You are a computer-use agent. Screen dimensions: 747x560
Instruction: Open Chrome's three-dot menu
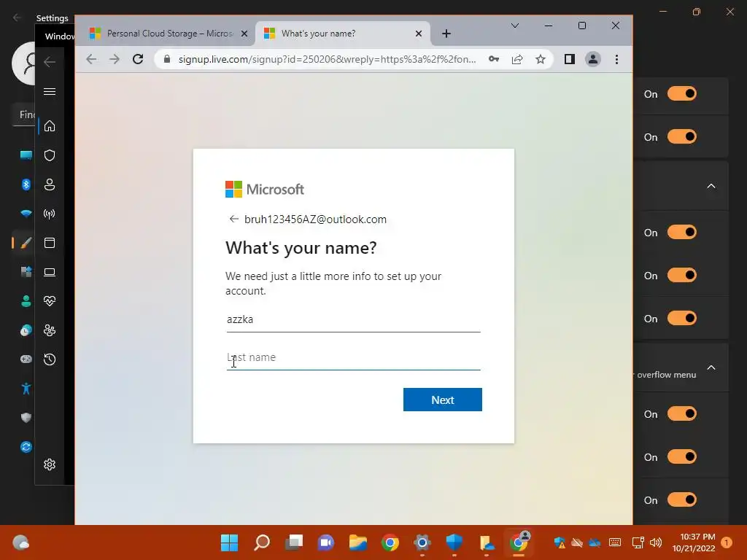(616, 59)
